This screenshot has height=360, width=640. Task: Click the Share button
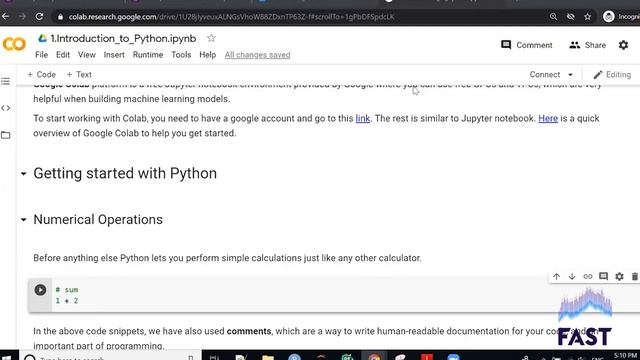[x=587, y=45]
